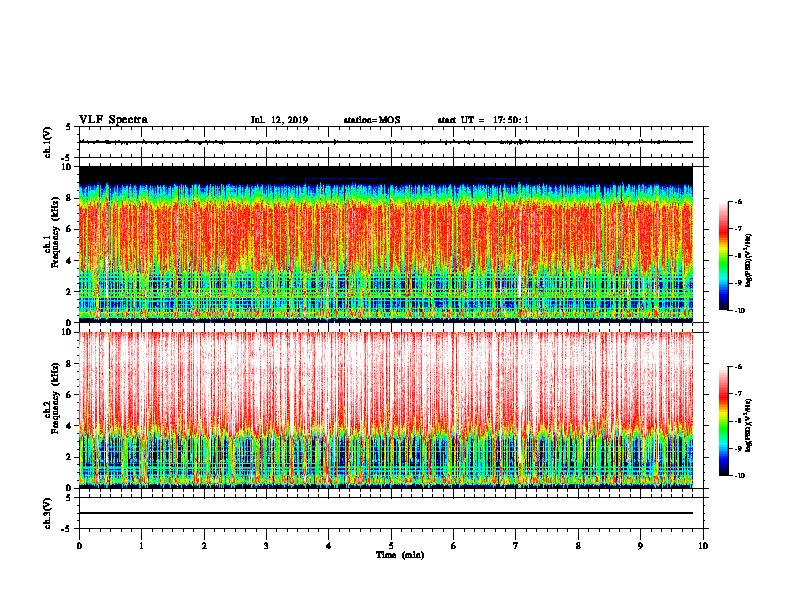Click the "VLF Spectra" plot title
792x612 pixels.
point(113,120)
